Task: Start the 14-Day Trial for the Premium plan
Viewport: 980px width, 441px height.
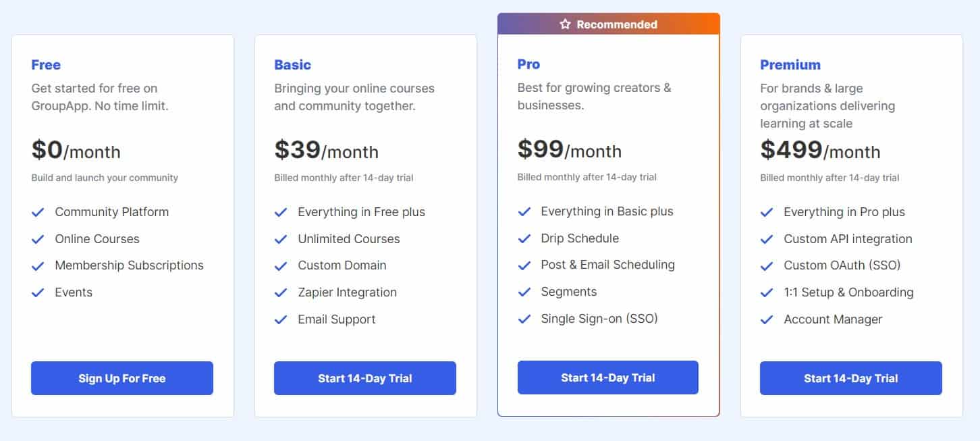Action: tap(850, 378)
